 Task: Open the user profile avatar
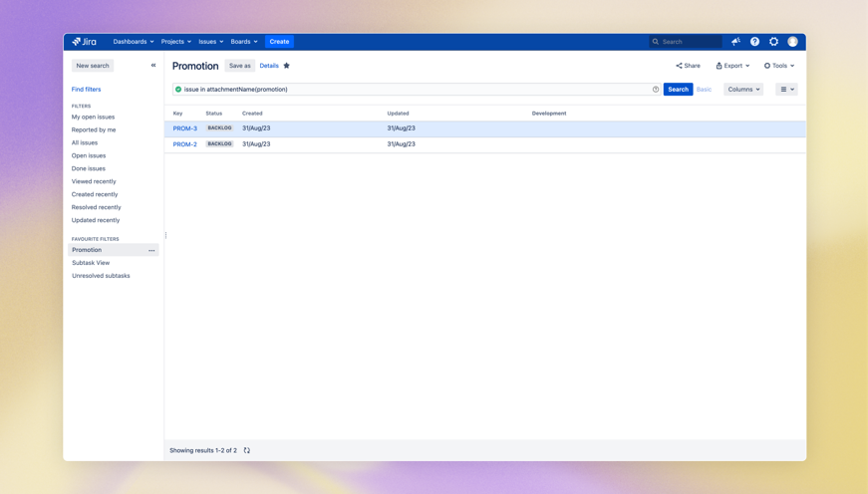tap(792, 42)
